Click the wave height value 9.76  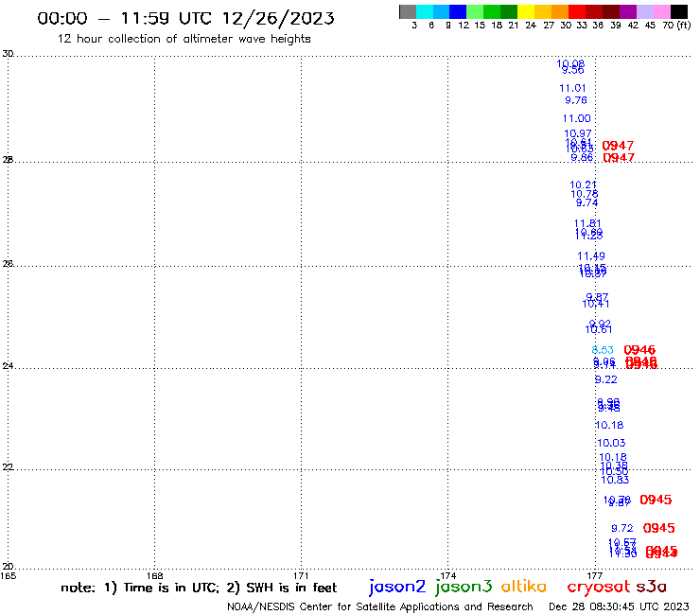(576, 100)
